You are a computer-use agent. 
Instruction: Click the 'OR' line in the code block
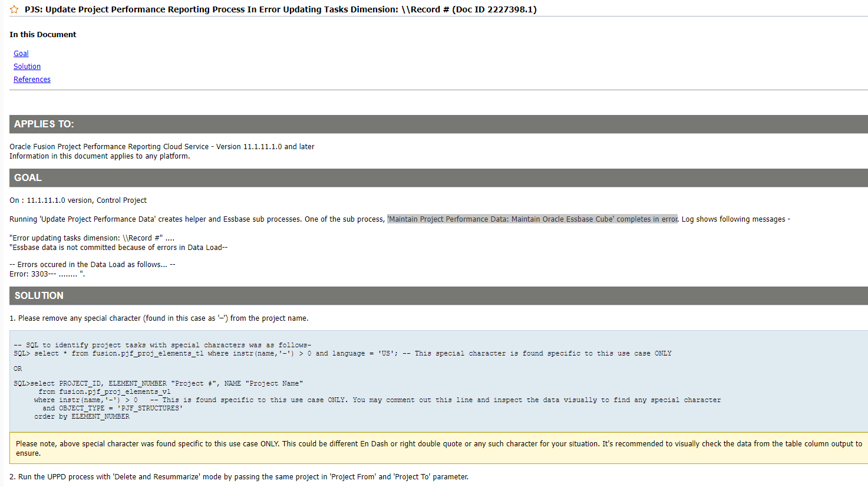18,369
